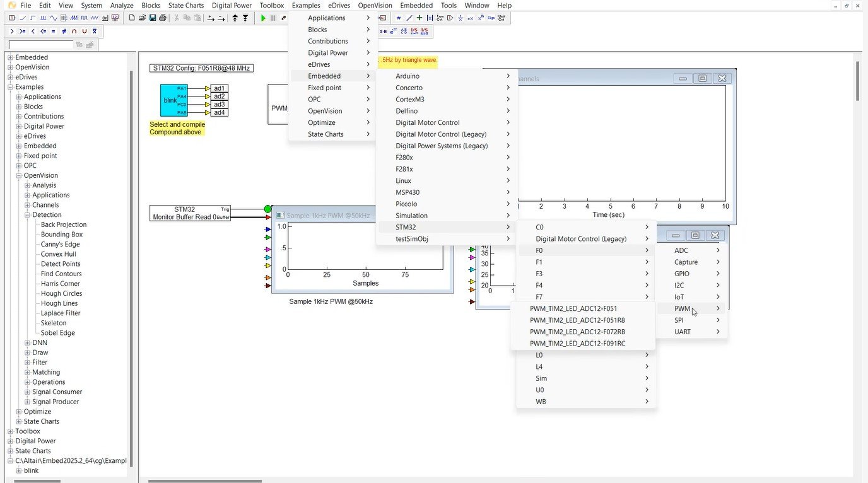The image size is (868, 483).
Task: Open the State Charts submenu in Examples
Action: click(333, 134)
